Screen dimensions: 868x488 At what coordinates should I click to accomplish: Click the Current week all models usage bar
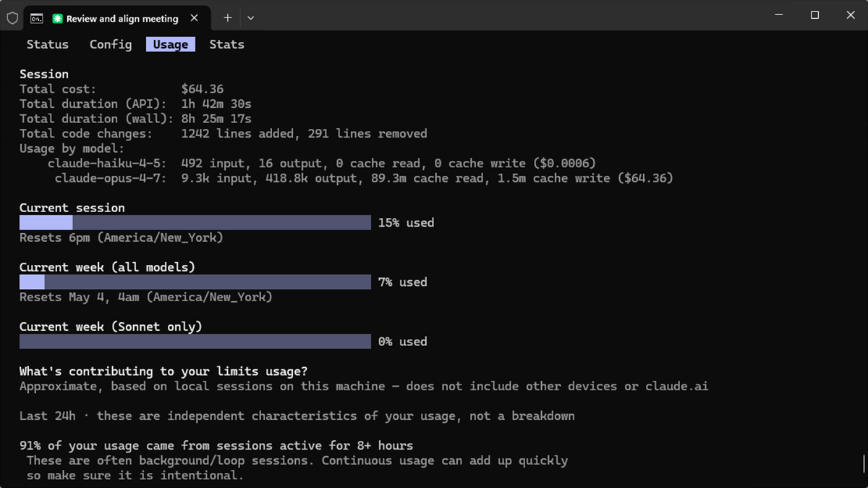[195, 282]
